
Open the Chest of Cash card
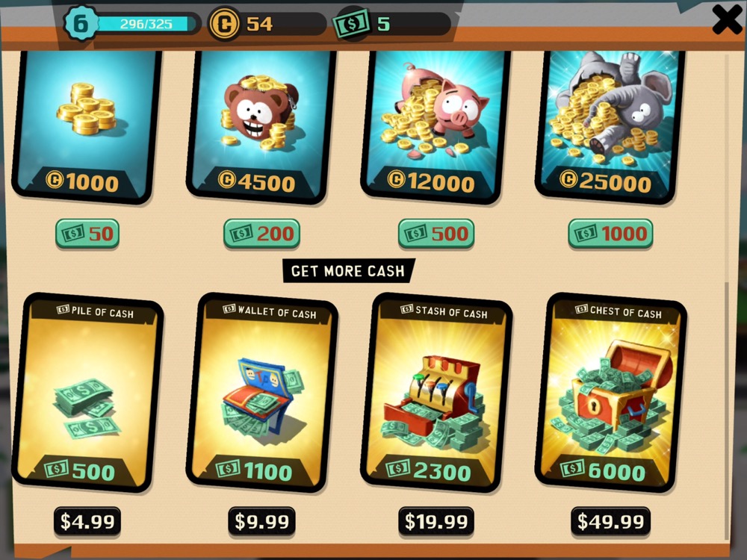[x=610, y=393]
